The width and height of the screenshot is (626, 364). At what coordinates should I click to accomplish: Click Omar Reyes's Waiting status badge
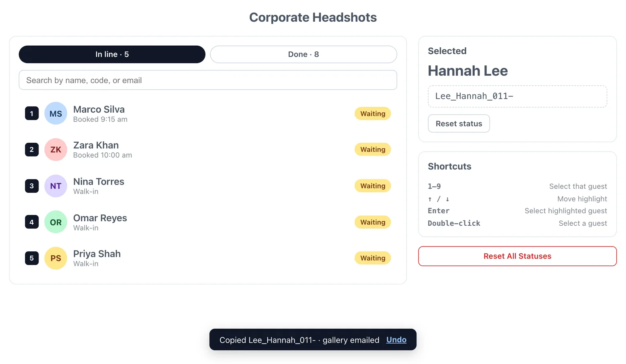[x=373, y=222]
